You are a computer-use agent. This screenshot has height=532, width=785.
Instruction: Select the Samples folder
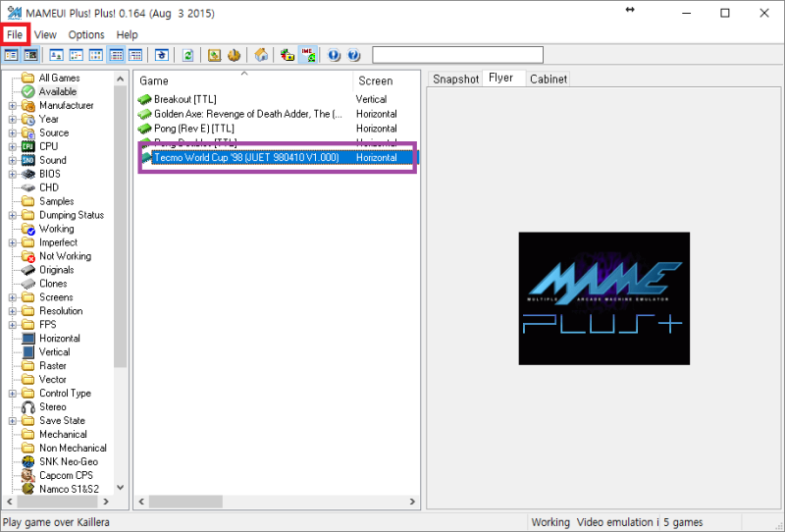[57, 201]
